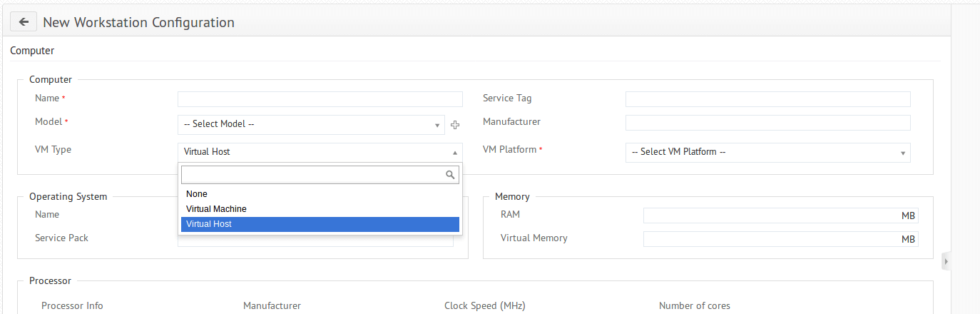
Task: Click the Select Model dropdown arrow
Action: coord(437,126)
